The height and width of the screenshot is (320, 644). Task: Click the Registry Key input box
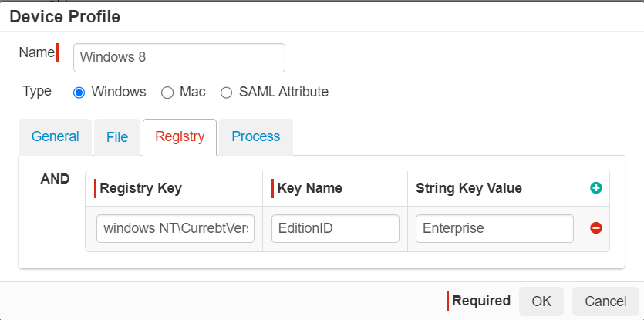pyautogui.click(x=175, y=228)
